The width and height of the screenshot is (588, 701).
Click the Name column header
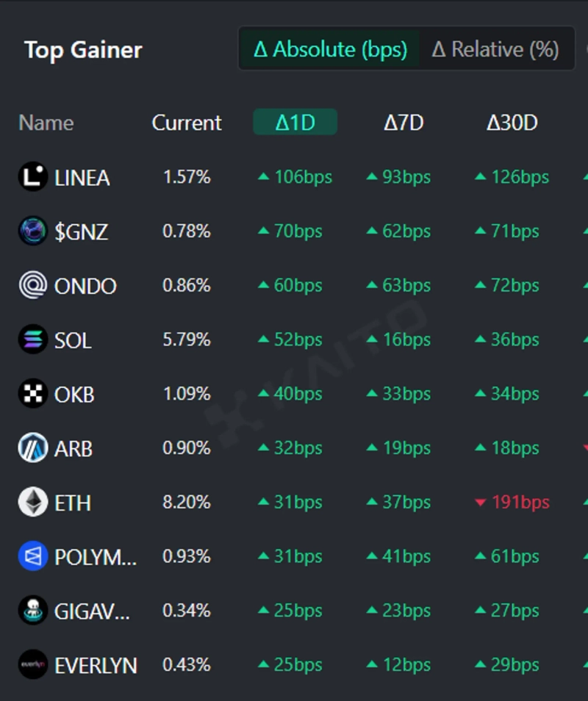46,123
